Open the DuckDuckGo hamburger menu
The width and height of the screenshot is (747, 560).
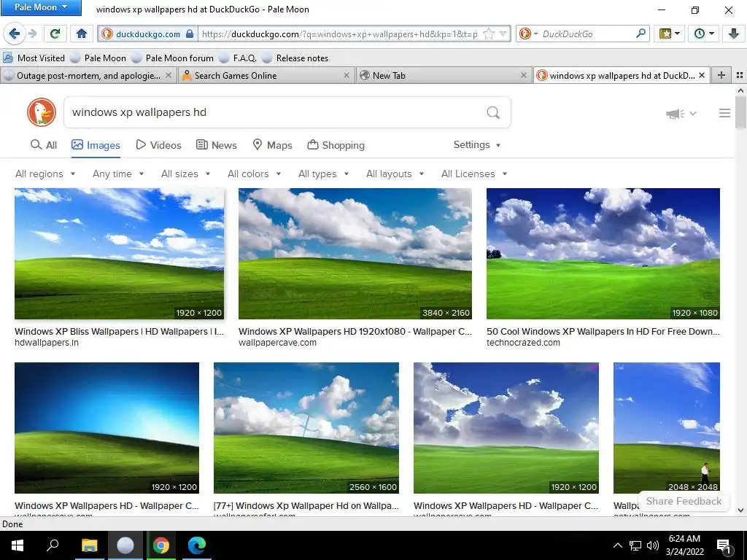click(724, 113)
